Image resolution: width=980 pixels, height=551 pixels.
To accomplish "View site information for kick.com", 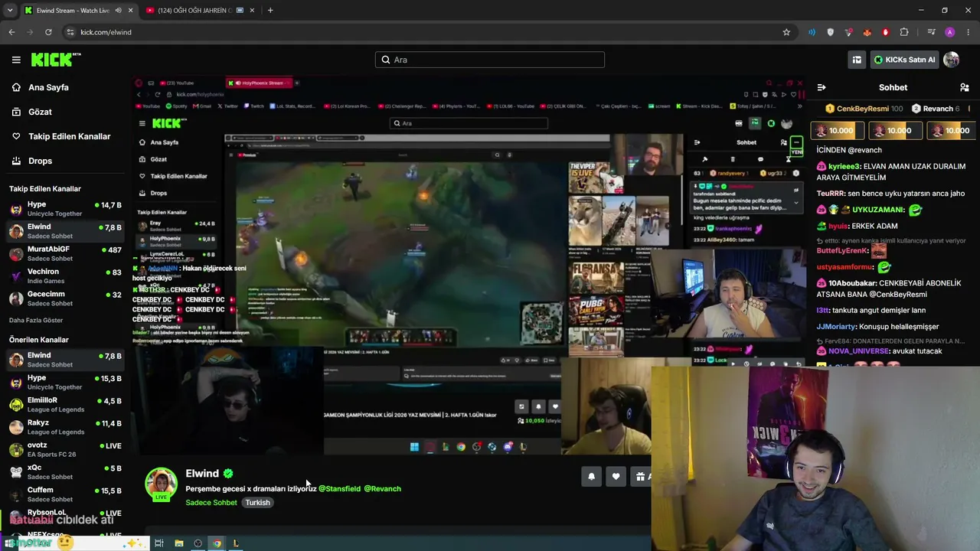I will (70, 32).
